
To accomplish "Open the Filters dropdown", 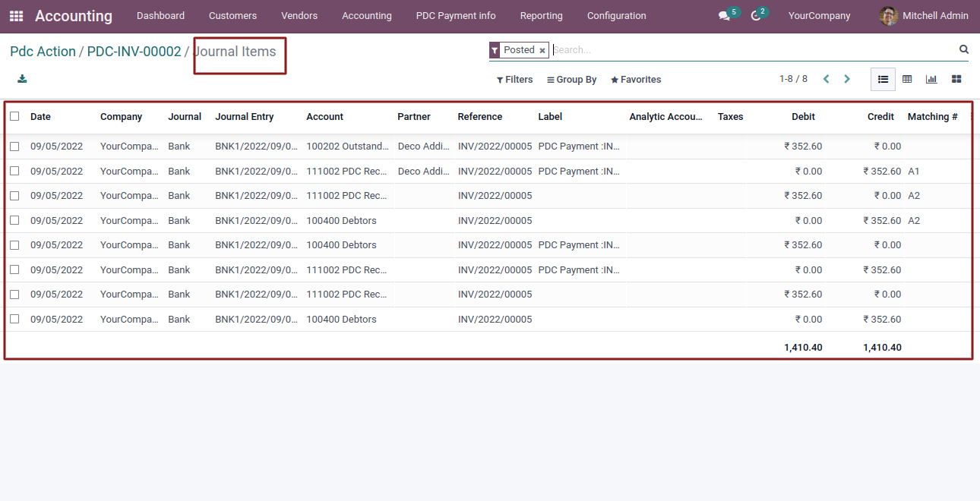I will 514,80.
